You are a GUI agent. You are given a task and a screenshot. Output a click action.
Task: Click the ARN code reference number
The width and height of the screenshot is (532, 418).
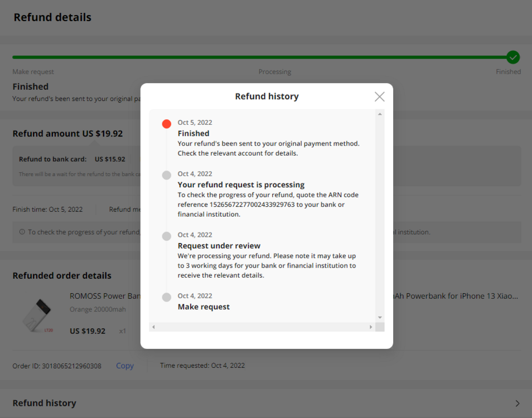252,205
